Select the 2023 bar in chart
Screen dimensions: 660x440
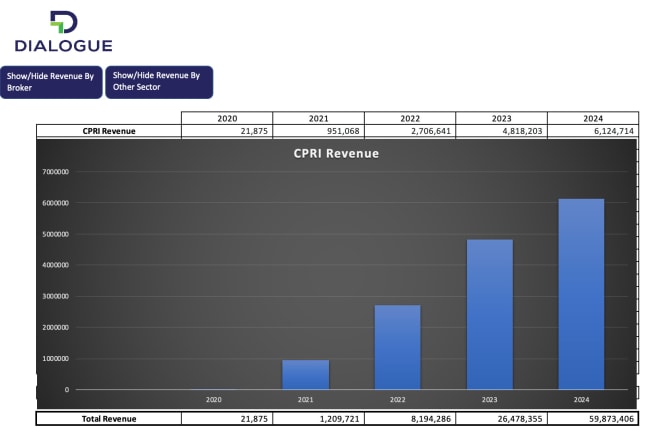[490, 315]
